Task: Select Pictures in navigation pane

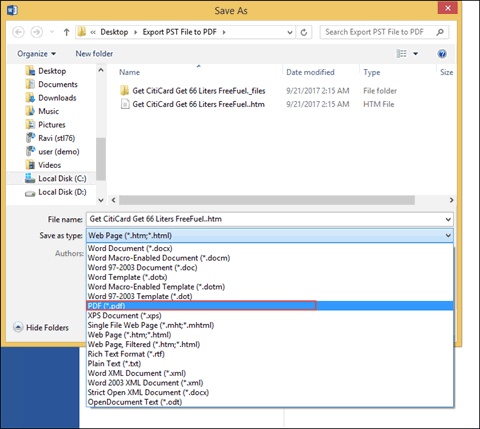Action: pyautogui.click(x=46, y=125)
